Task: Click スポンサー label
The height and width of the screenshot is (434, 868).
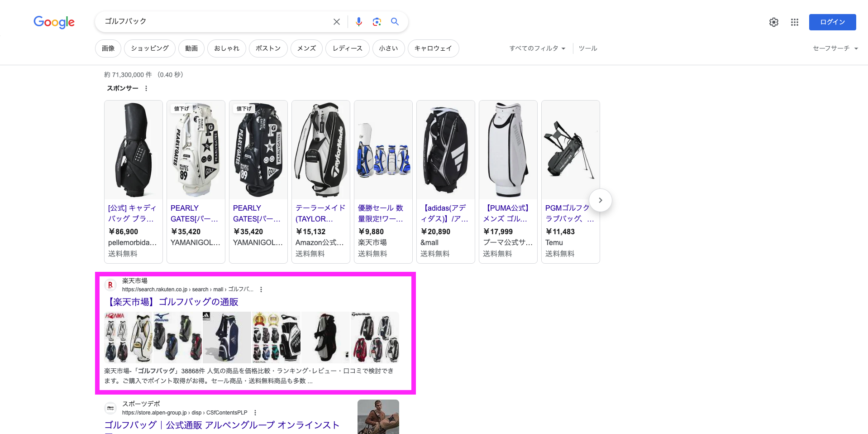Action: (123, 88)
